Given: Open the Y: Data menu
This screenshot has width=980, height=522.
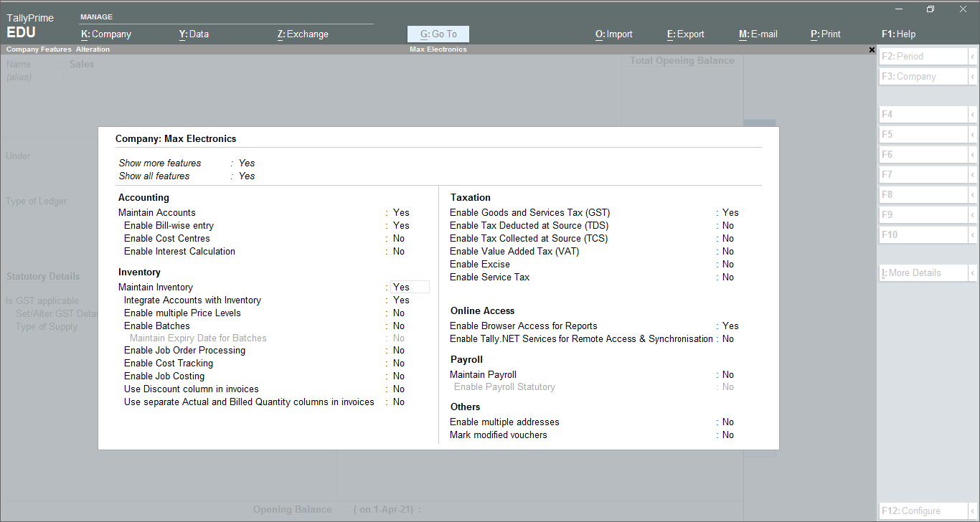Looking at the screenshot, I should tap(194, 34).
